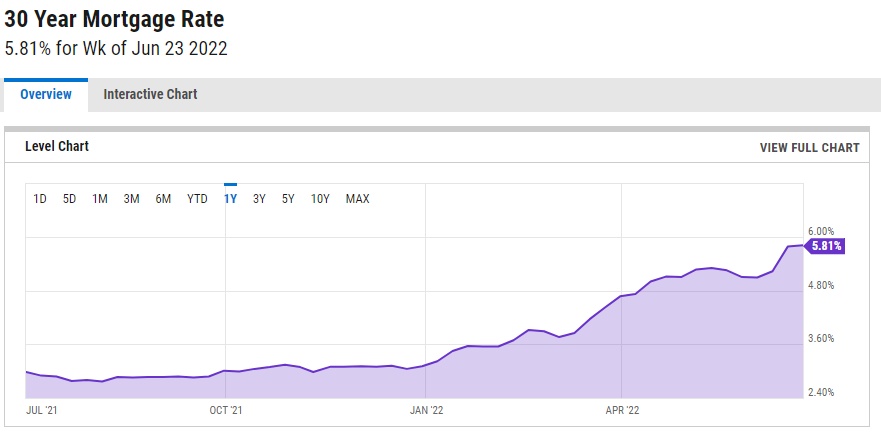Select the 1Y time range
The width and height of the screenshot is (881, 443).
pos(230,199)
